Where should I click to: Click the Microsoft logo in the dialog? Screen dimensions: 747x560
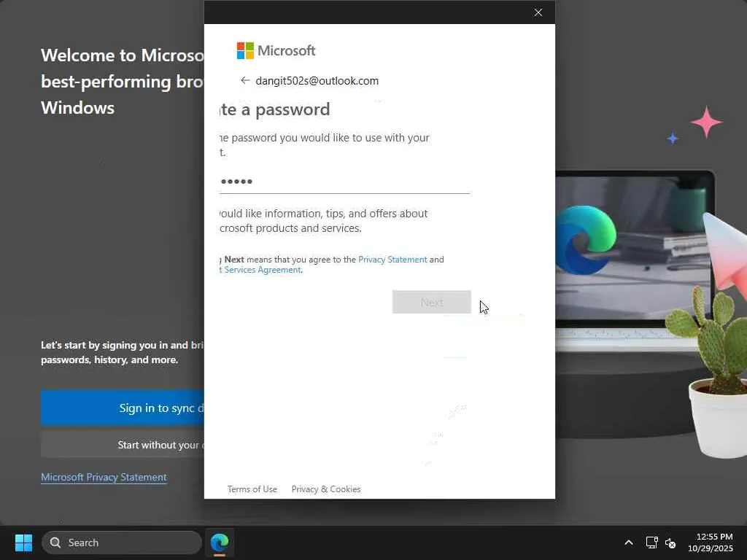pos(276,50)
